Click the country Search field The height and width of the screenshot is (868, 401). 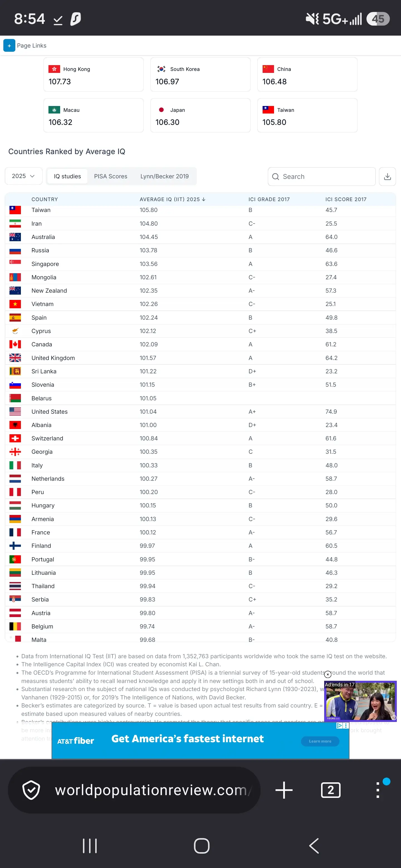(x=321, y=177)
